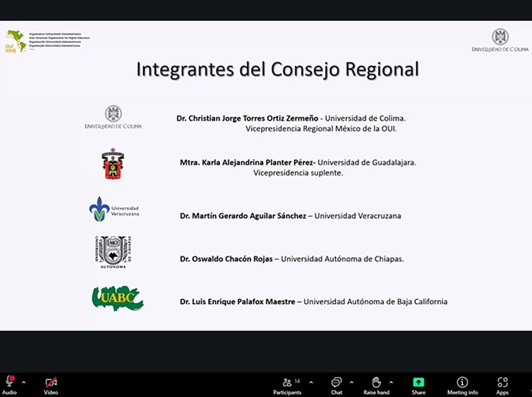Click the Universidad Veracruzana logo

pyautogui.click(x=114, y=209)
